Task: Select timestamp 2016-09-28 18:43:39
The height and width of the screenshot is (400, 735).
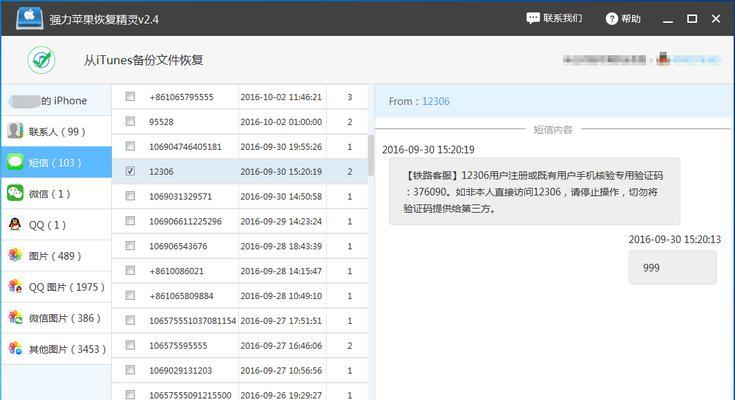Action: 281,246
